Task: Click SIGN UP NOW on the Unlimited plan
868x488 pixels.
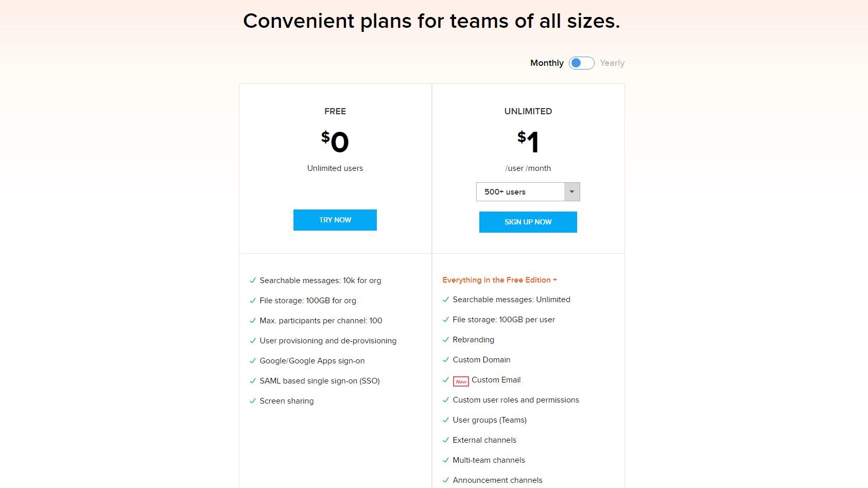Action: pyautogui.click(x=528, y=222)
